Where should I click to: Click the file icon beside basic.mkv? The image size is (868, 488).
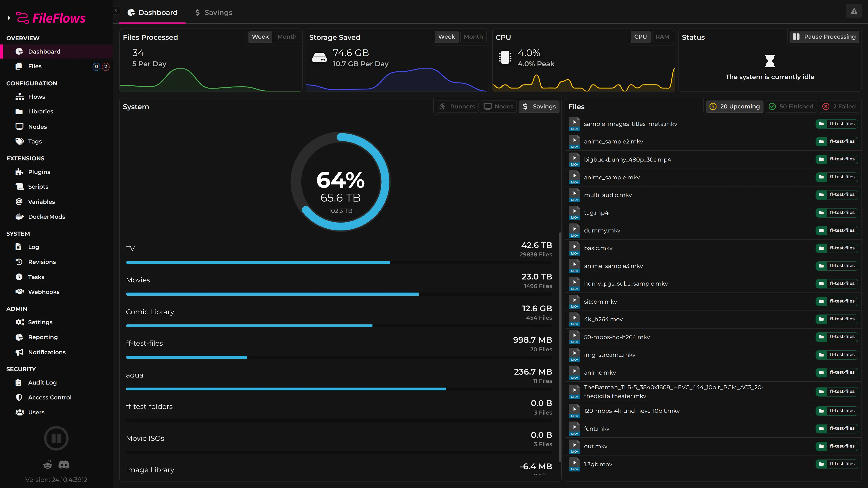point(575,248)
